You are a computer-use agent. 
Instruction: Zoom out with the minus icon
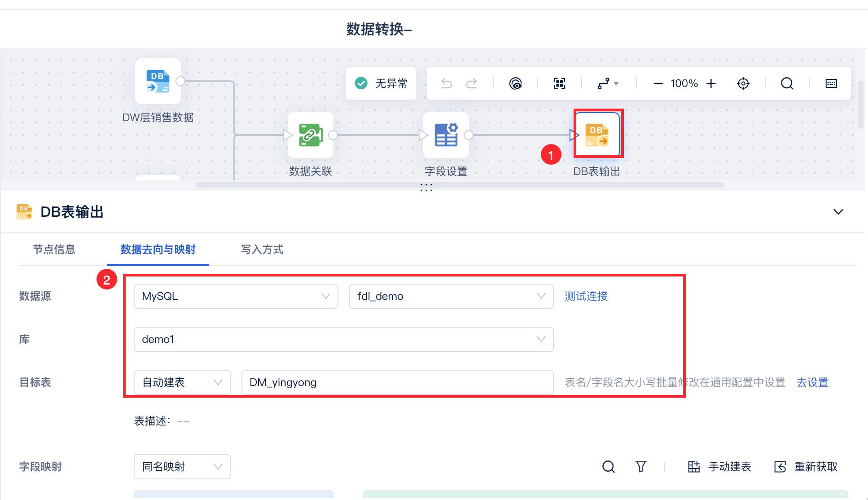click(658, 83)
